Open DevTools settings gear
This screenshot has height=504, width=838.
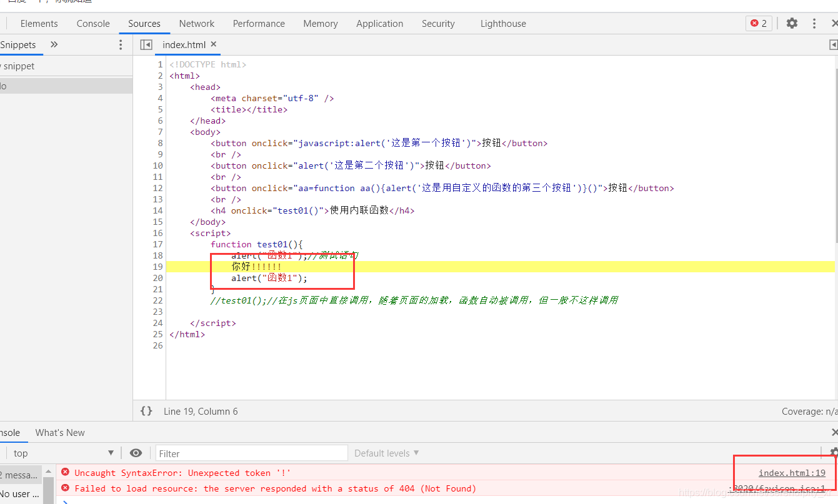click(792, 23)
